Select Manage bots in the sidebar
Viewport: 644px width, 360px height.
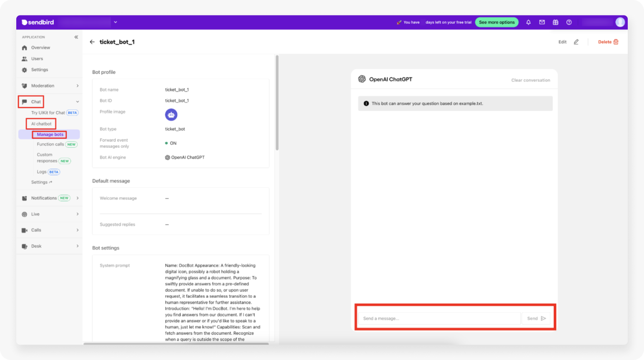coord(50,134)
